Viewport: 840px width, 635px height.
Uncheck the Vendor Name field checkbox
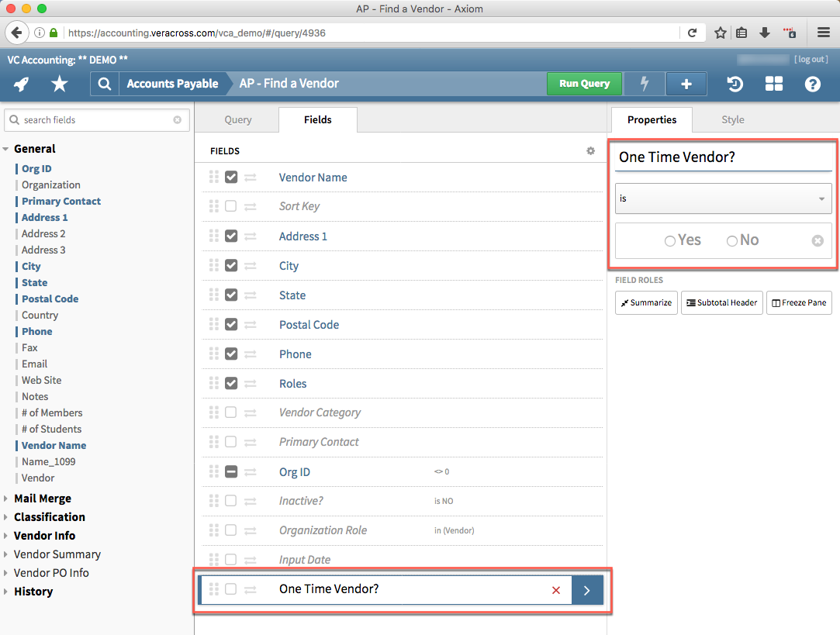pyautogui.click(x=230, y=177)
